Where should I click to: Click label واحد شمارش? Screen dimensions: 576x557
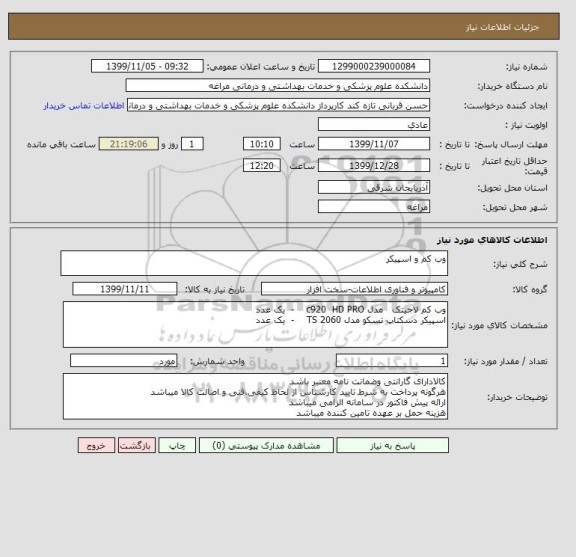click(x=217, y=362)
